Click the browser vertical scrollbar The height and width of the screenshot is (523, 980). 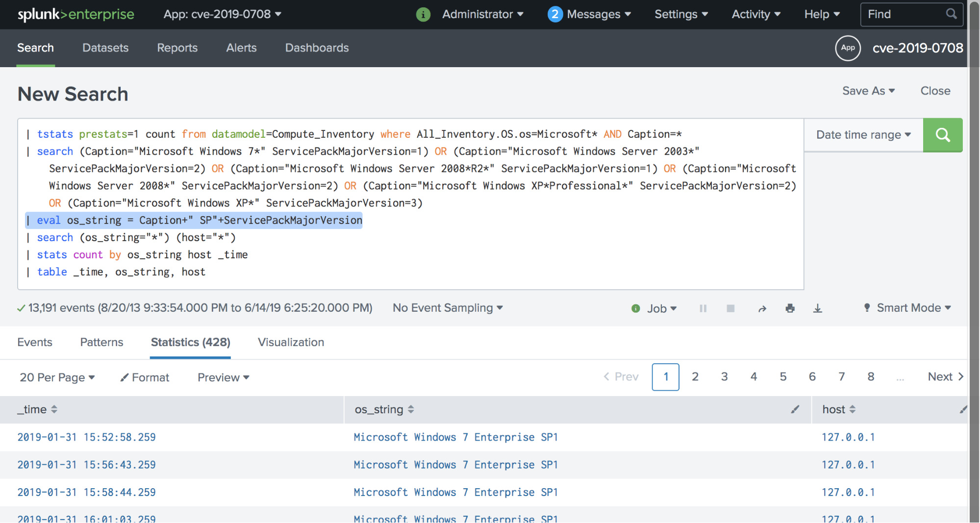974,261
